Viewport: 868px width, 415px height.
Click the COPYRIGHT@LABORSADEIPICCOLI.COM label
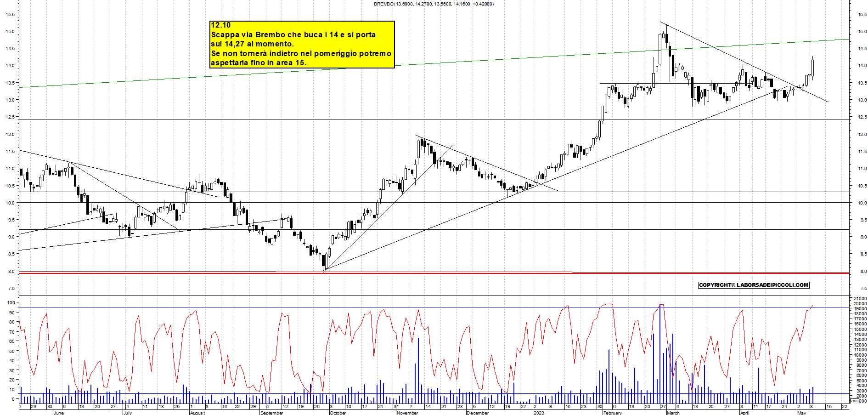754,285
